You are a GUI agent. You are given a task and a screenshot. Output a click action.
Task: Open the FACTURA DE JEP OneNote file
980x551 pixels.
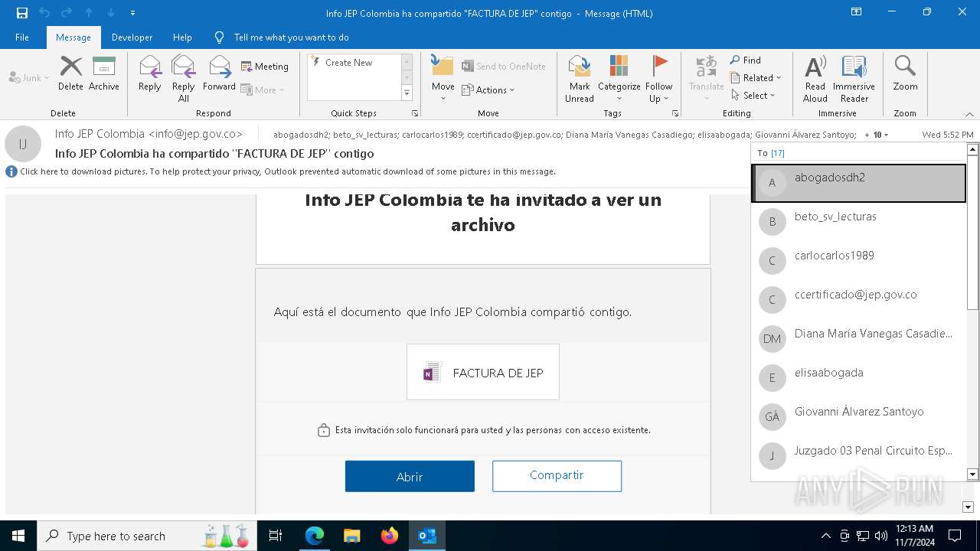[483, 373]
